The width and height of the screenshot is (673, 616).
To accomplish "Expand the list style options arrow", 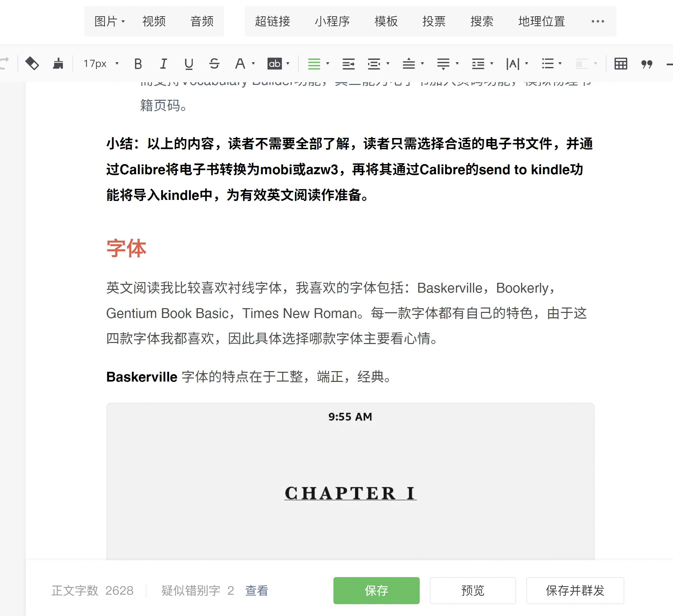I will 560,63.
